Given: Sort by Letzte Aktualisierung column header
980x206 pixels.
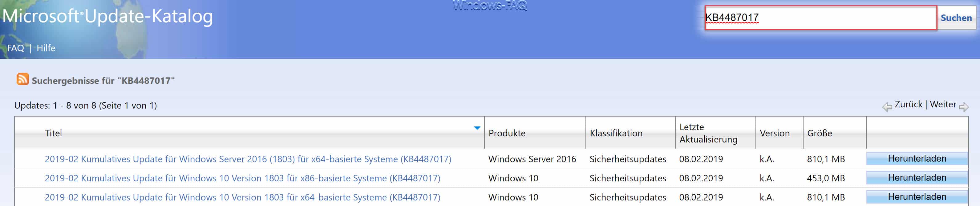Looking at the screenshot, I should click(x=708, y=133).
